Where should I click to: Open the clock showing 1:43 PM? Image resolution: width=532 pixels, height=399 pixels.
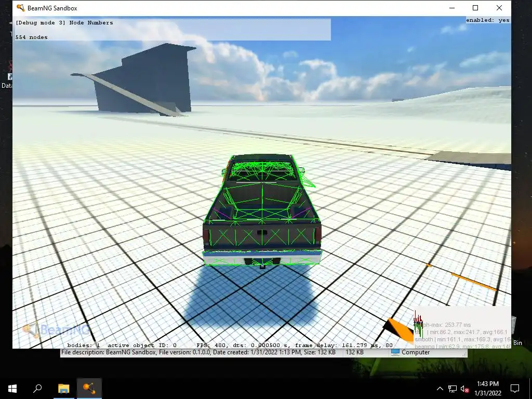(488, 389)
